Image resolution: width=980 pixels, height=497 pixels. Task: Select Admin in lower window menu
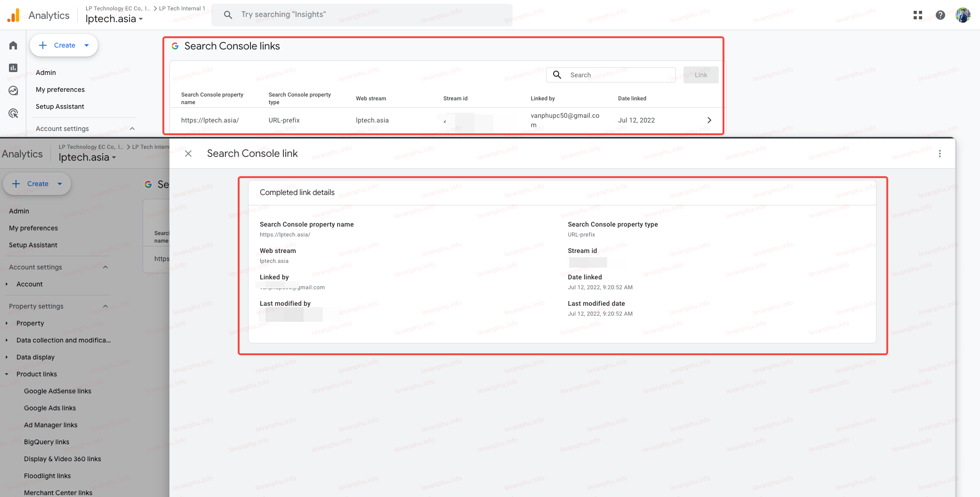[19, 211]
